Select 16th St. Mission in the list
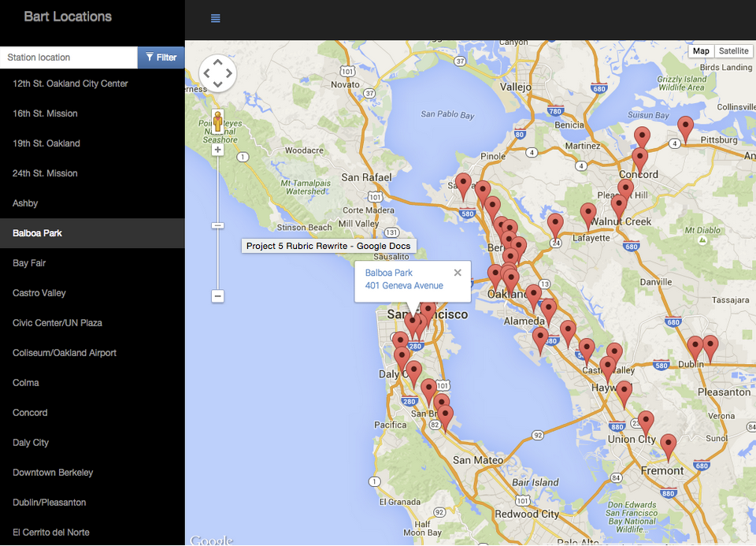 92,113
